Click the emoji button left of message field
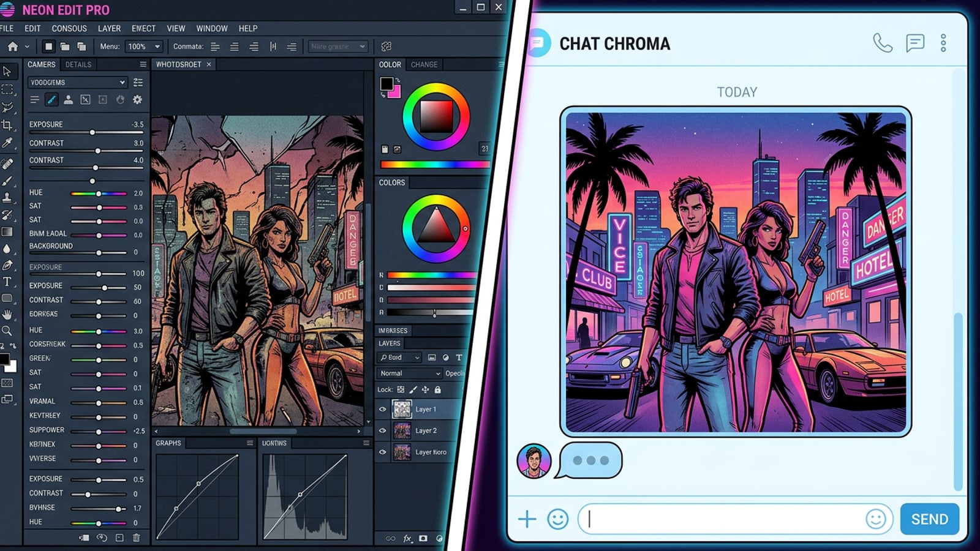Viewport: 980px width, 551px height. click(557, 519)
